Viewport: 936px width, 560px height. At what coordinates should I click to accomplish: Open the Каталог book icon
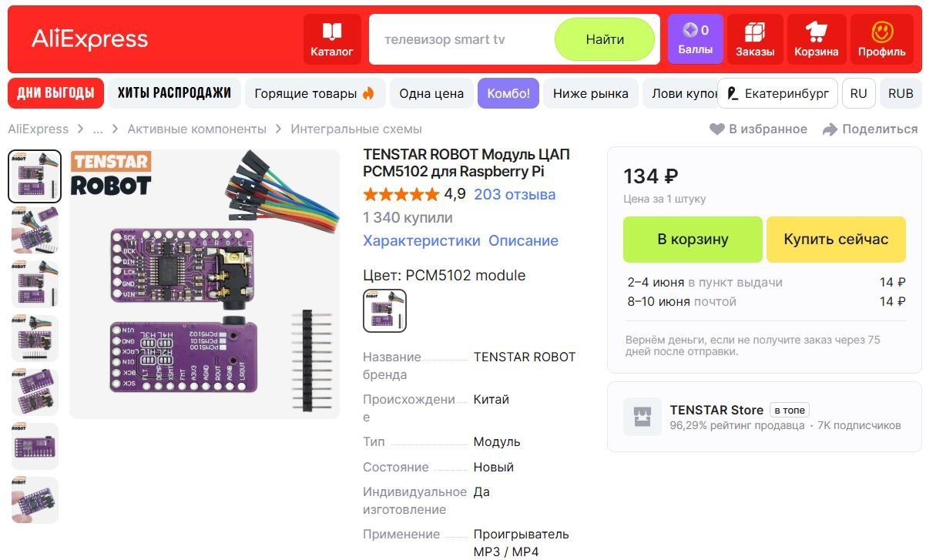(x=332, y=32)
